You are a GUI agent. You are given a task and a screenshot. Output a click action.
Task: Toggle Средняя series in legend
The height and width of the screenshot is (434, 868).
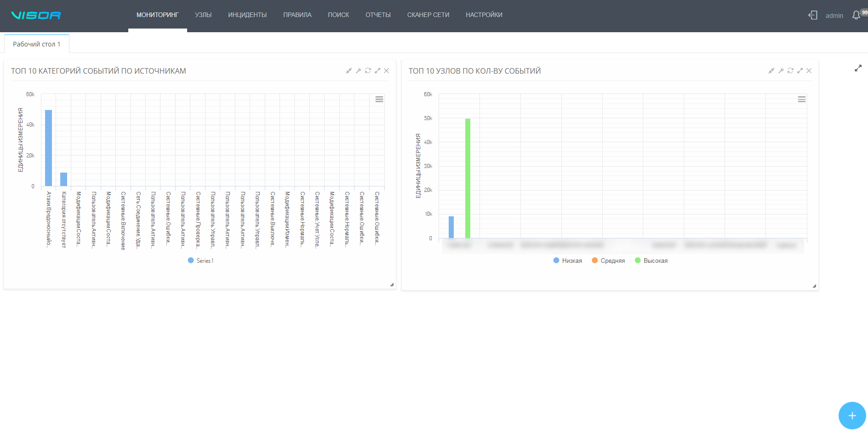coord(608,260)
